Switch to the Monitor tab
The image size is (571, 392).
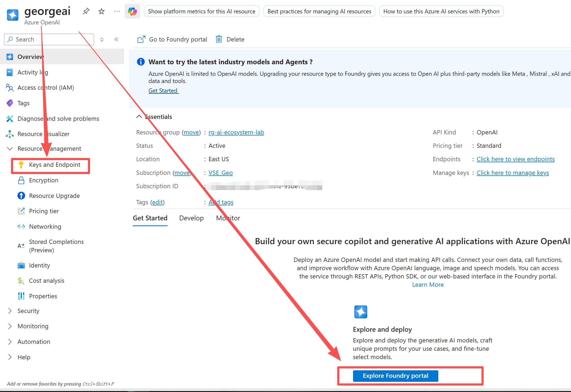pos(228,218)
